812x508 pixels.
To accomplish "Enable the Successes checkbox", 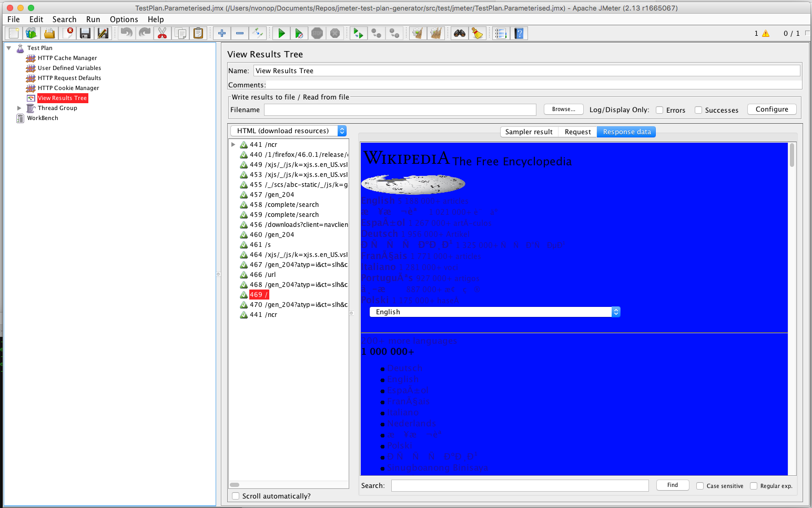I will (698, 110).
